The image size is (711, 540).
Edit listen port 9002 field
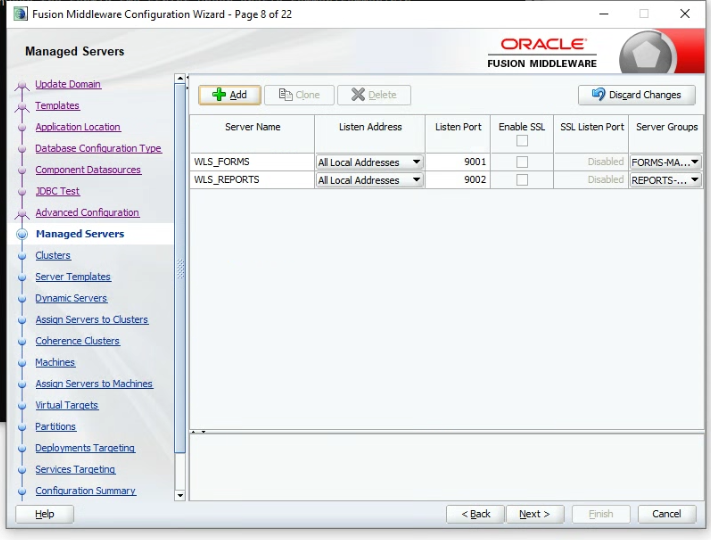(x=458, y=180)
